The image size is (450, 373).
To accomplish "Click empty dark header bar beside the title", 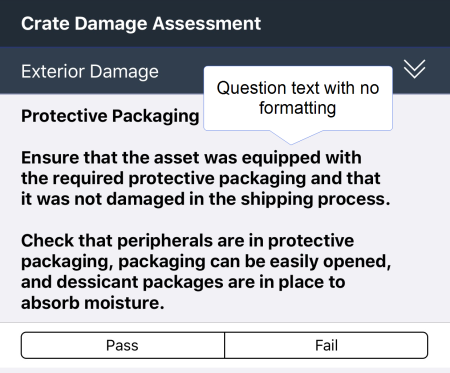I will tap(353, 23).
